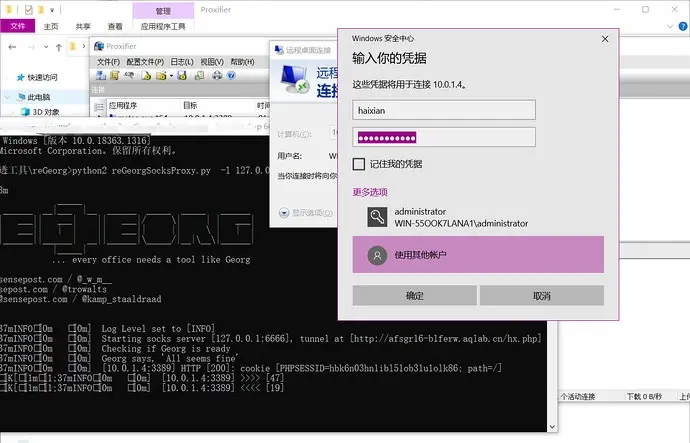Switch to the Explorer 共享 tab
Screen dimensions: 690x443
[x=83, y=26]
